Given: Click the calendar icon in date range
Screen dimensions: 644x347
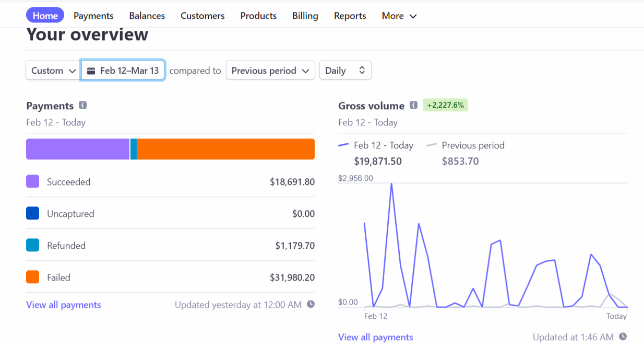Looking at the screenshot, I should coord(91,71).
